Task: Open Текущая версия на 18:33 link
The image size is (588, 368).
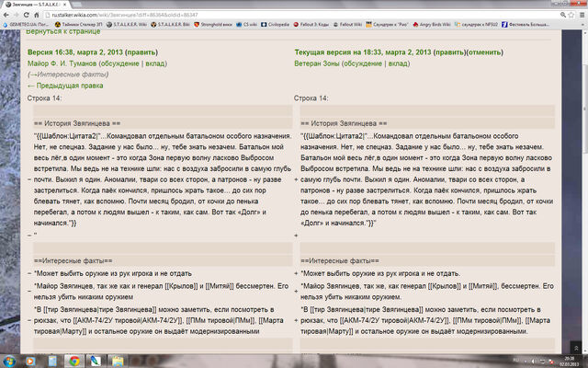Action: click(363, 52)
